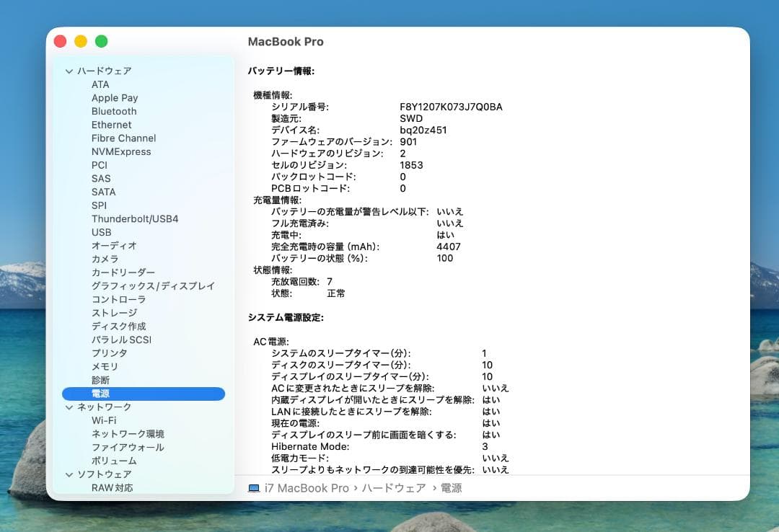Collapse the ネットワーク section

click(x=69, y=407)
